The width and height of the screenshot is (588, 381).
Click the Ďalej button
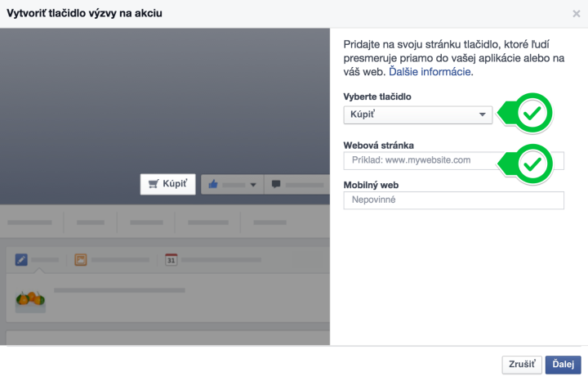(x=563, y=365)
